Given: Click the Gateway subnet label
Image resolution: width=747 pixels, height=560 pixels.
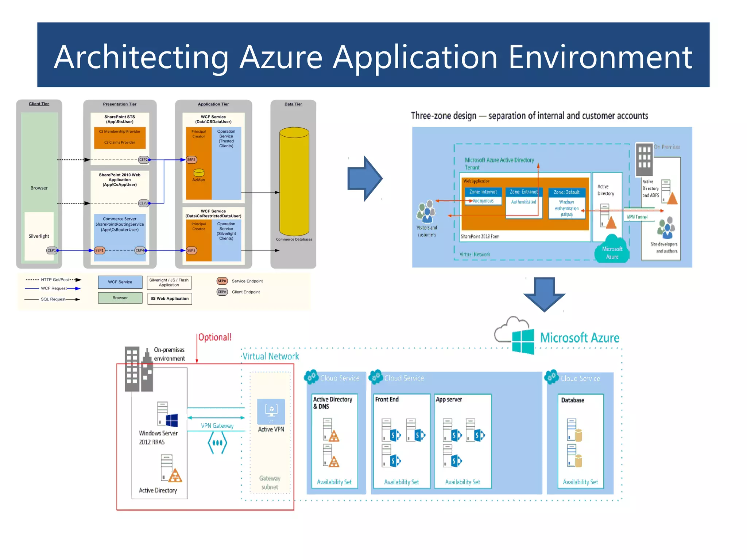Looking at the screenshot, I should pos(270,482).
